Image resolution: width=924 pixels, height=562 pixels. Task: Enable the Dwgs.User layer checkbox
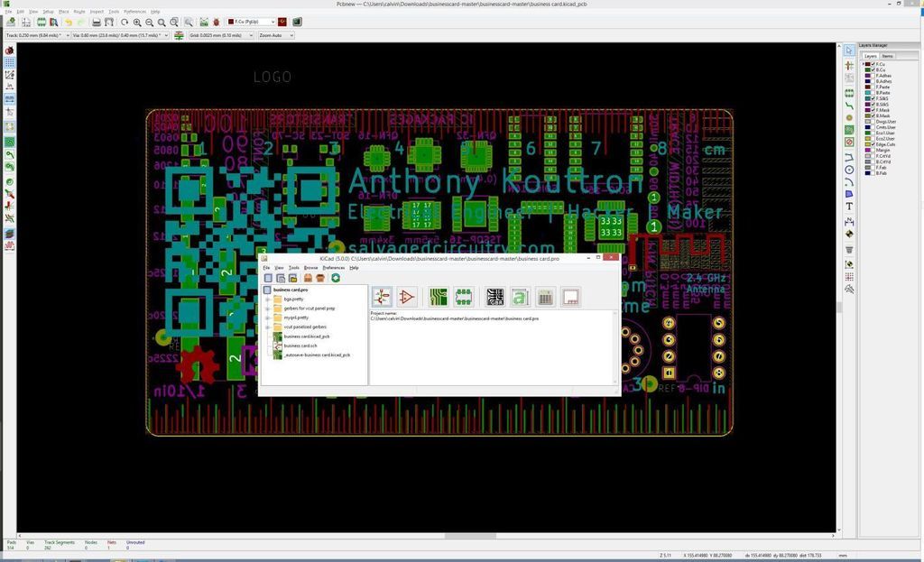tap(872, 122)
